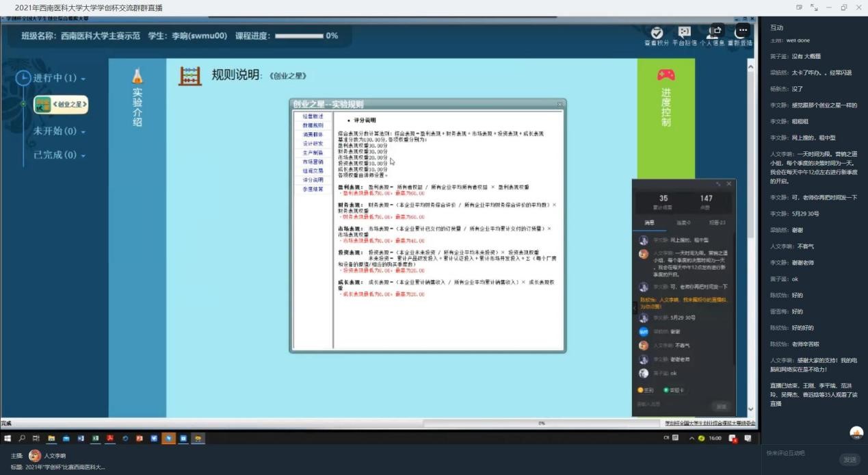
Task: Open the Excel icon in the shared taskbar
Action: [x=95, y=438]
